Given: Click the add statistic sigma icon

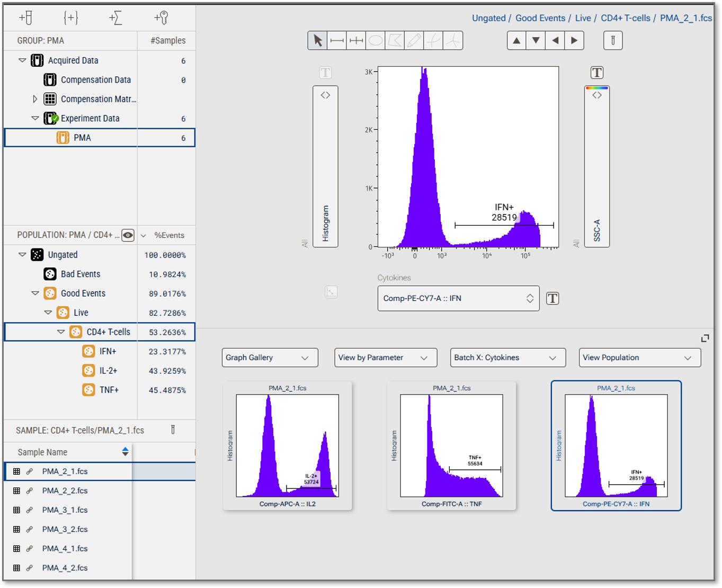Looking at the screenshot, I should [115, 18].
